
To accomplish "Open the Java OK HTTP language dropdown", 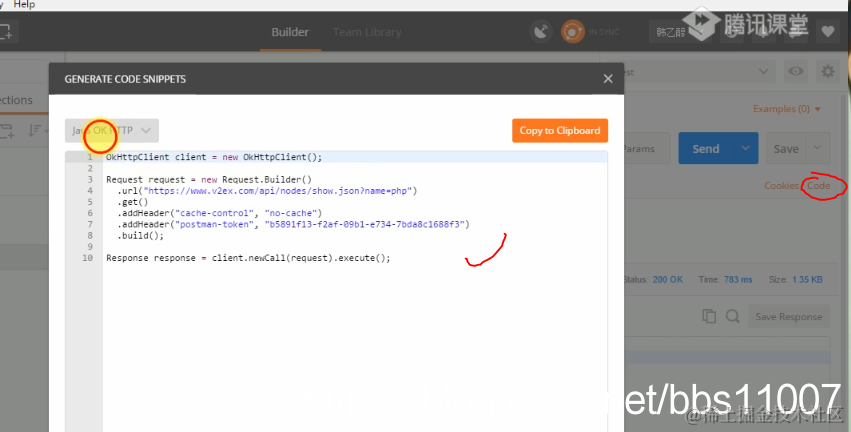I will point(112,131).
